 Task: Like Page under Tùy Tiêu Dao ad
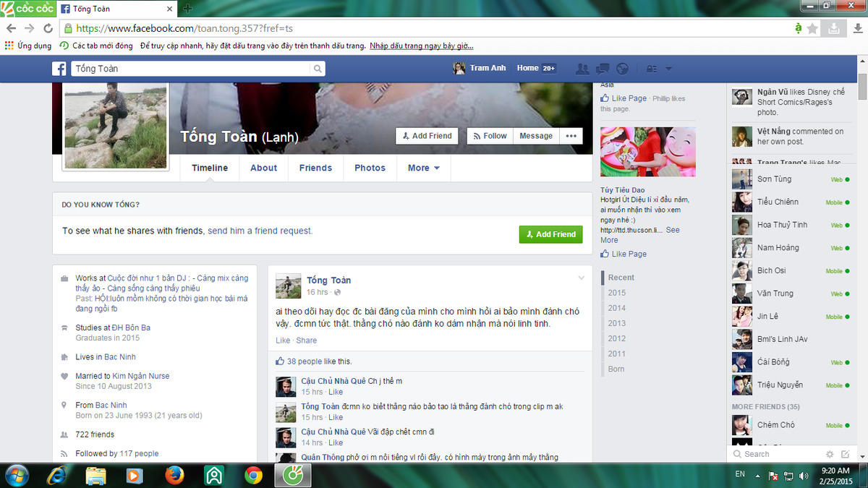[624, 254]
